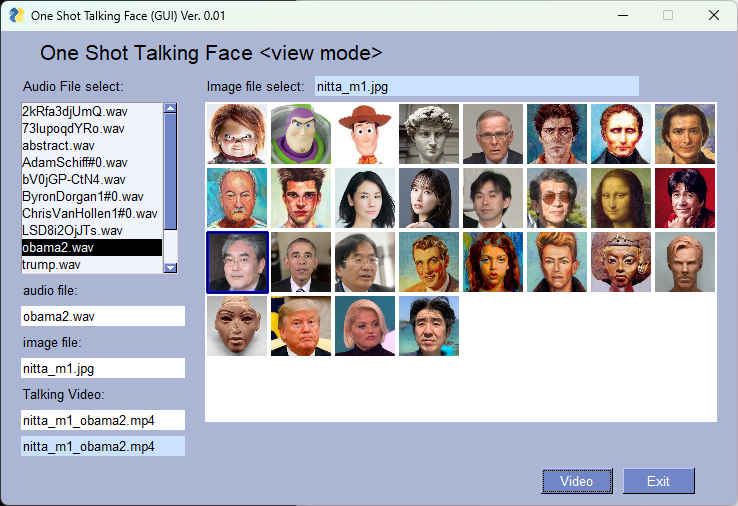The height and width of the screenshot is (506, 738).
Task: Click the audio list scrollbar thumb
Action: (170, 170)
